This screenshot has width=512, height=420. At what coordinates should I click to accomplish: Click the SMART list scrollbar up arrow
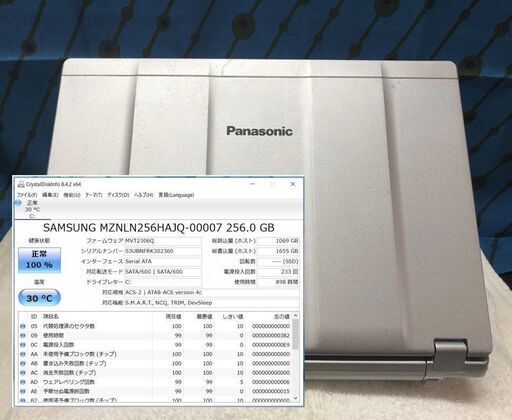295,316
